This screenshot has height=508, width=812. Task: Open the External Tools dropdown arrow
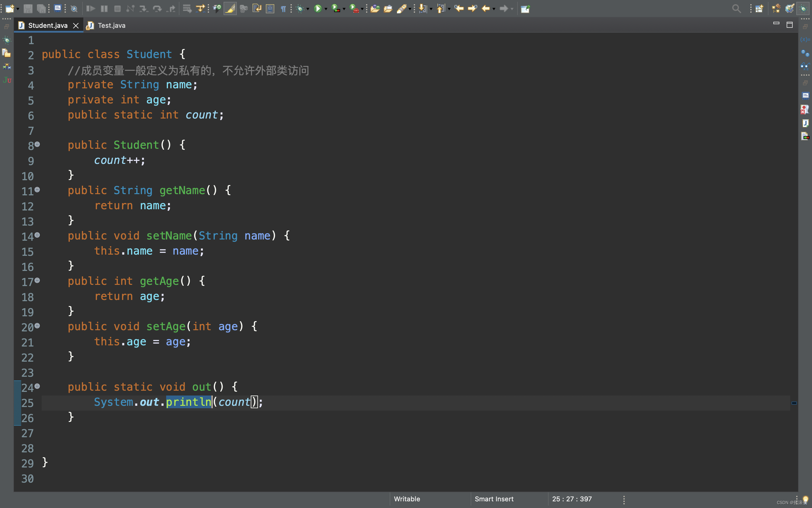pyautogui.click(x=362, y=9)
